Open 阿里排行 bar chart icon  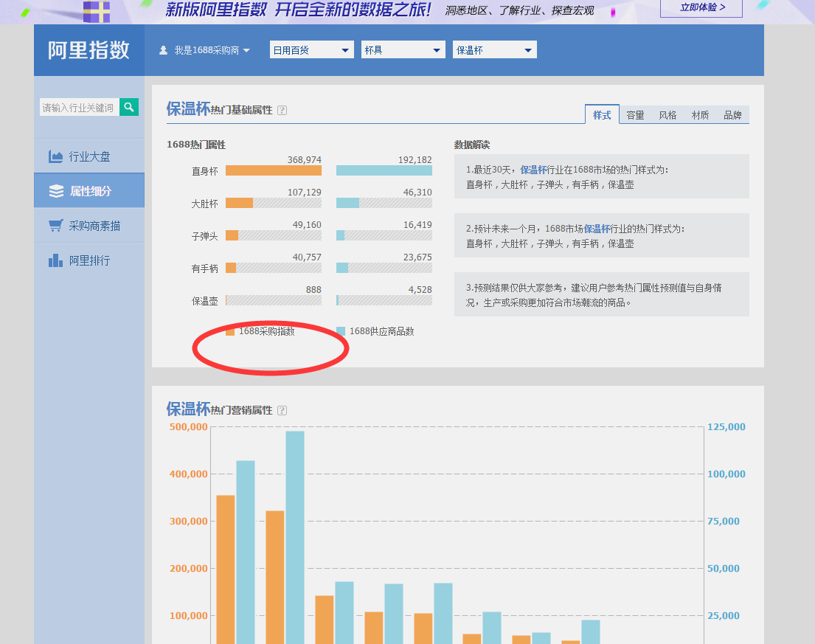(55, 260)
